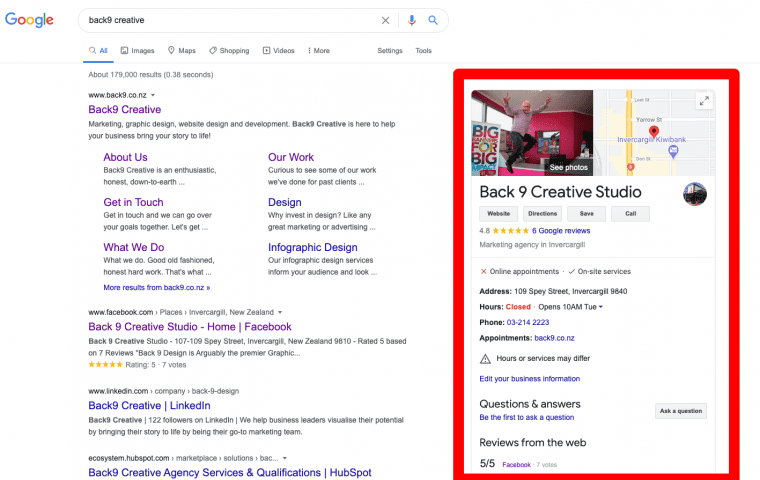Clear the search box with X icon

coord(385,20)
